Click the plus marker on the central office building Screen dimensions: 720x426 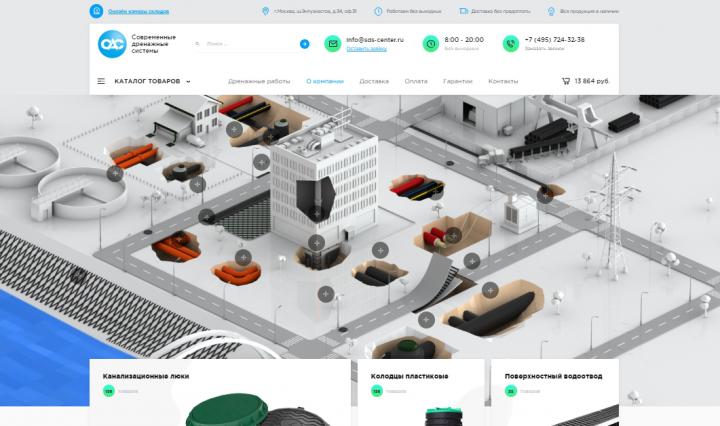click(x=316, y=213)
